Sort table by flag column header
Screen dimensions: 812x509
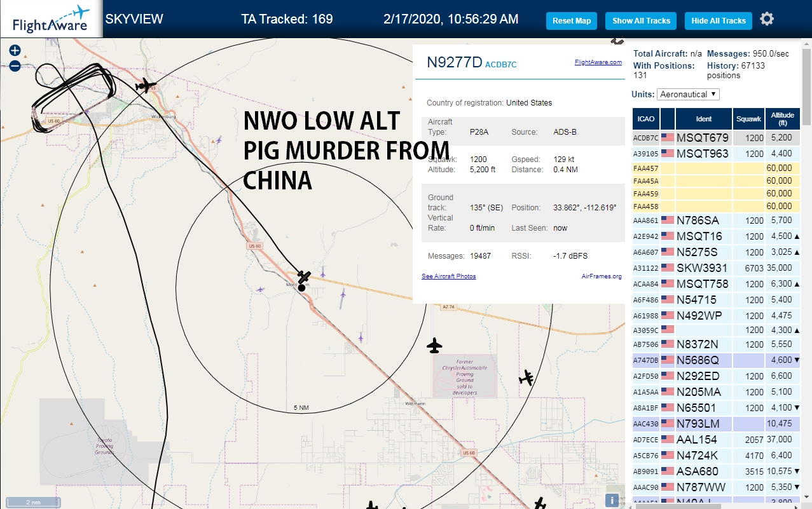tap(668, 119)
